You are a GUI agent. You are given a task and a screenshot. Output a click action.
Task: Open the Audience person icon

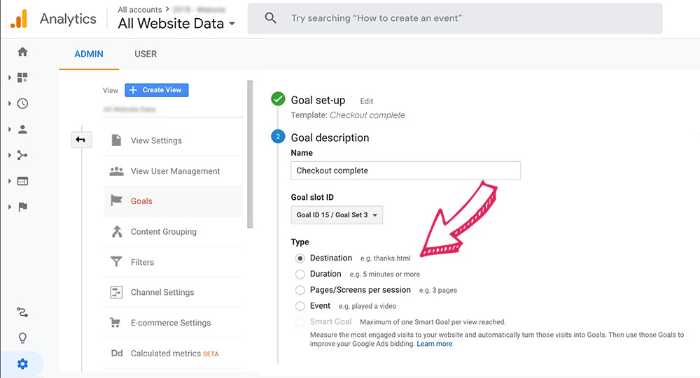tap(22, 129)
